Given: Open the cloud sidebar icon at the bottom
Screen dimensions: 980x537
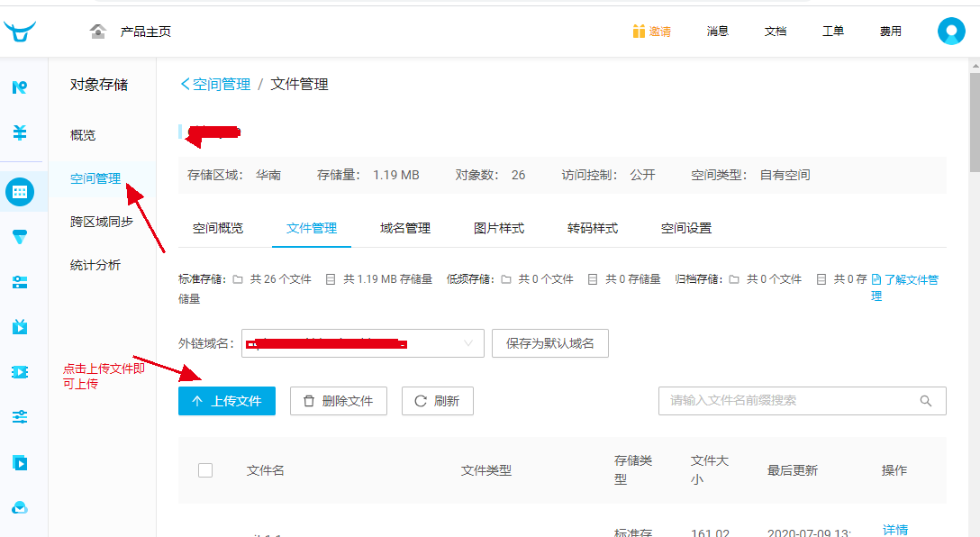Looking at the screenshot, I should 20,507.
